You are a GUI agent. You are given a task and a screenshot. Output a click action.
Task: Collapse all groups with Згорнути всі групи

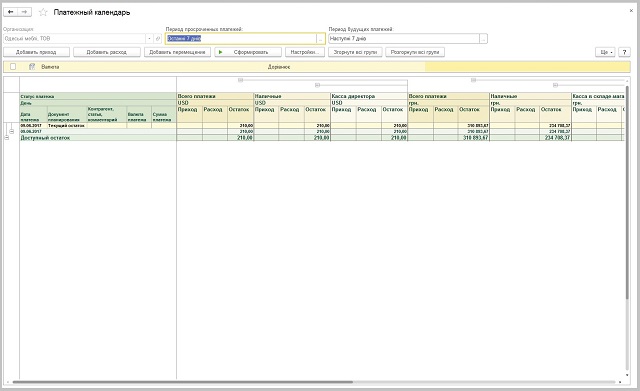(x=355, y=52)
